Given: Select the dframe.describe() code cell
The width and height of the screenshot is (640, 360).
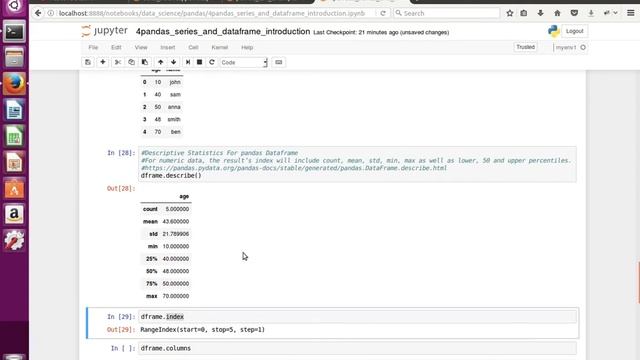Looking at the screenshot, I should click(x=357, y=164).
